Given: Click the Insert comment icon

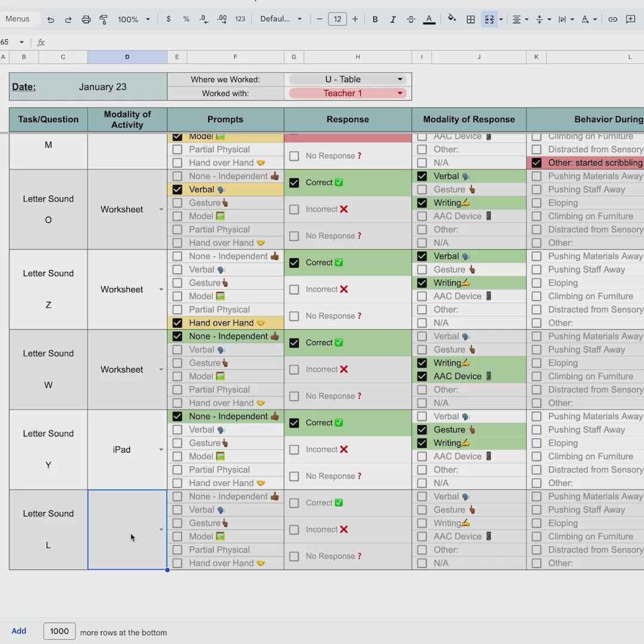Looking at the screenshot, I should 630,20.
